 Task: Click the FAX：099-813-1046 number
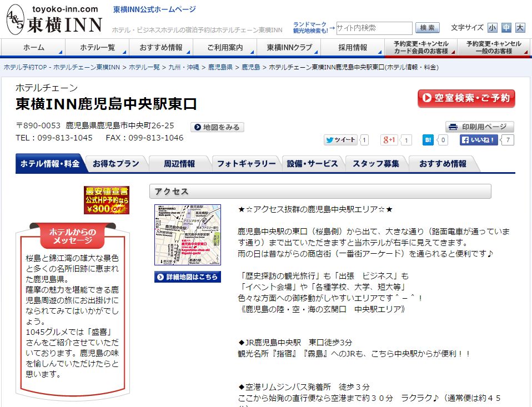click(144, 138)
